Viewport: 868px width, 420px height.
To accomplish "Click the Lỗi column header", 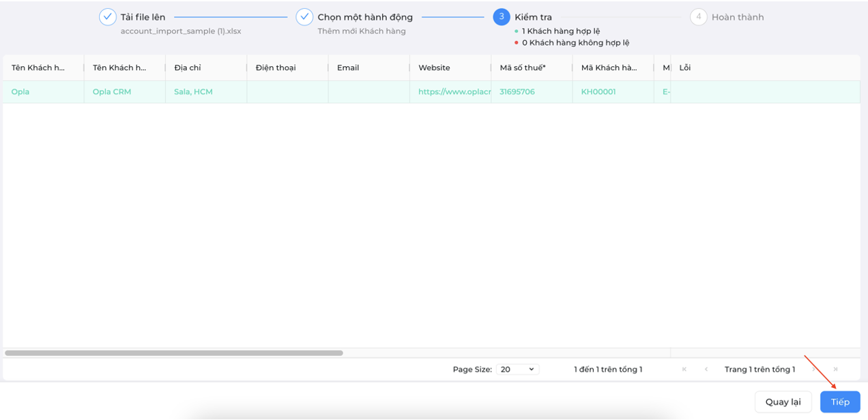I will pyautogui.click(x=766, y=67).
